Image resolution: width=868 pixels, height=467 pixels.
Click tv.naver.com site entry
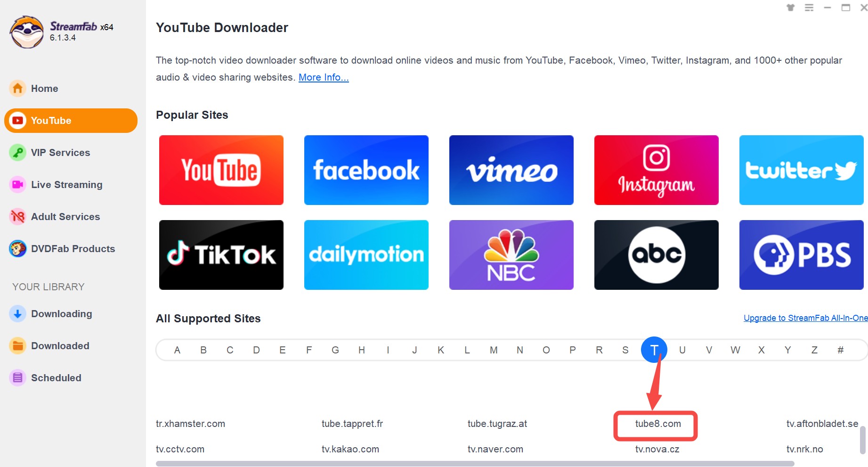(495, 449)
